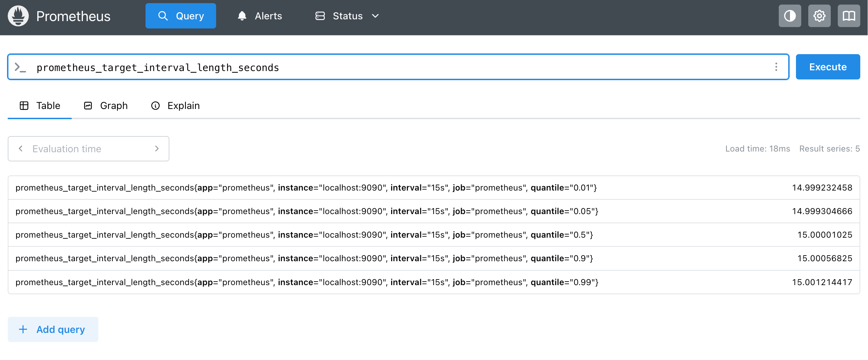The height and width of the screenshot is (360, 868).
Task: Focus the Evaluation time input field
Action: pos(89,149)
